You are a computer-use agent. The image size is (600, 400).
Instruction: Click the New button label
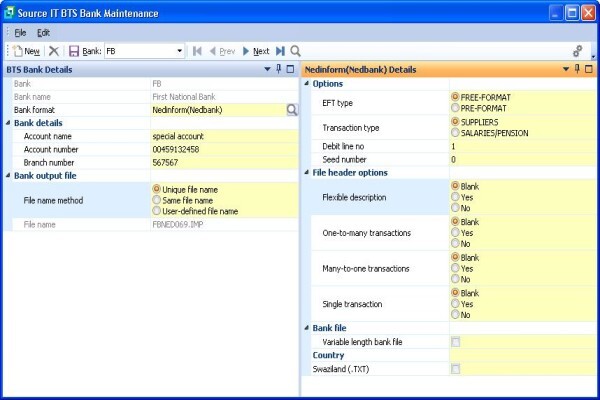tap(32, 51)
